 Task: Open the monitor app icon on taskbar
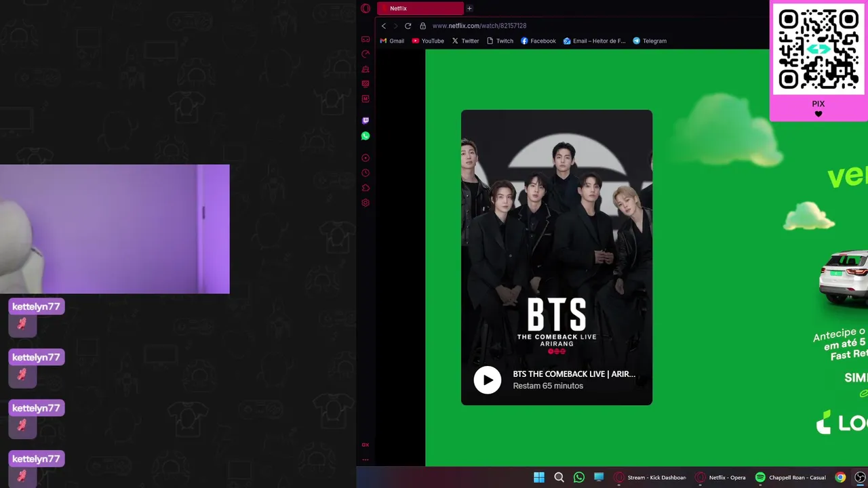[599, 477]
